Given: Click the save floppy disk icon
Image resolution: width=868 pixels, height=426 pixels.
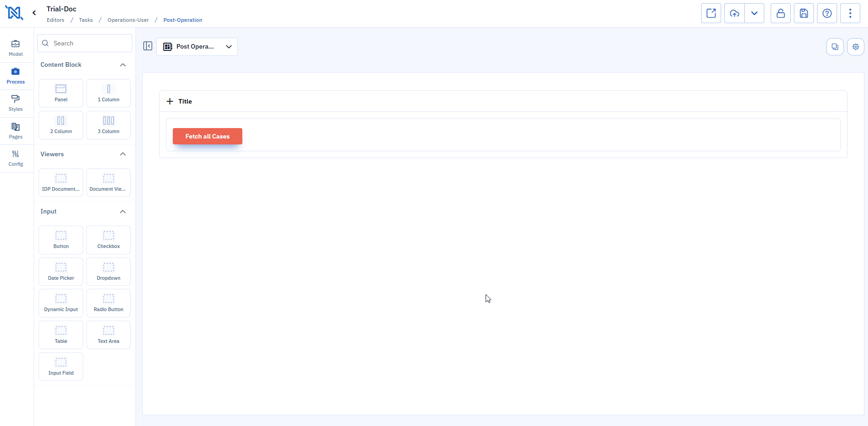Looking at the screenshot, I should tap(804, 13).
